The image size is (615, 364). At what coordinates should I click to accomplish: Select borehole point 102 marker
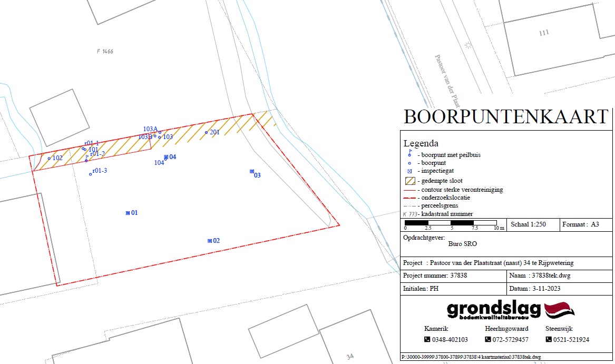pyautogui.click(x=49, y=158)
